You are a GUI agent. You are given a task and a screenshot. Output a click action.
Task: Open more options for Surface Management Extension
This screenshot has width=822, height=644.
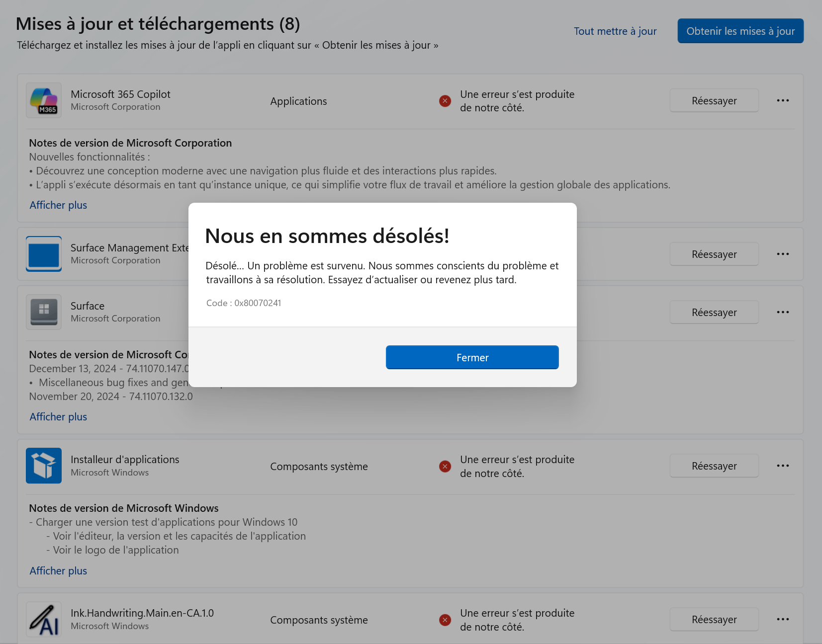[x=783, y=254]
